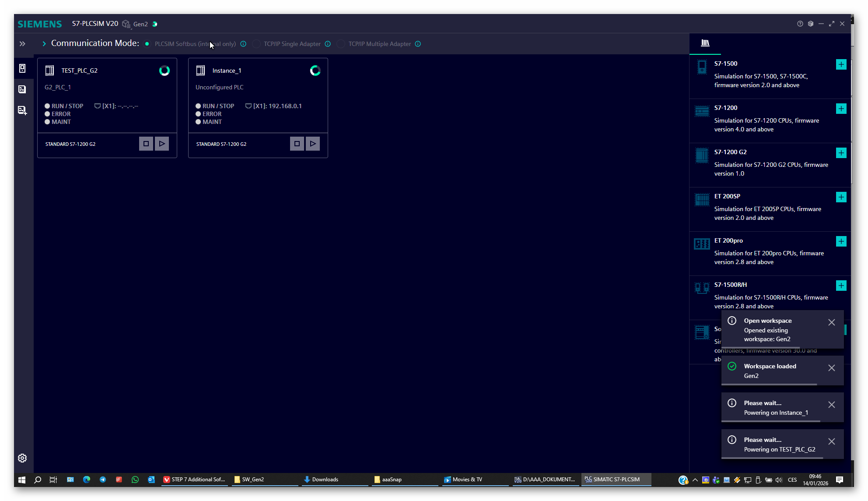Image resolution: width=868 pixels, height=501 pixels.
Task: Click the third sidebar icon with plus
Action: [x=22, y=110]
